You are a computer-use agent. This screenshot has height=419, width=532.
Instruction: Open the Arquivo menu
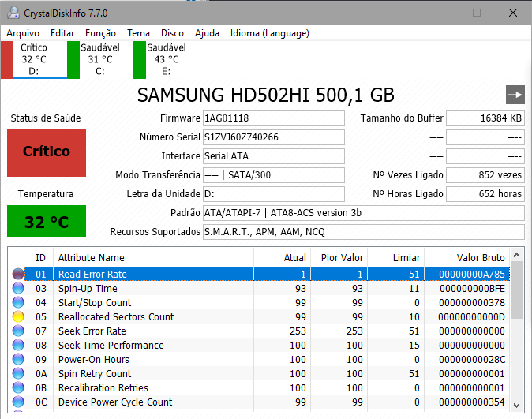click(x=23, y=33)
